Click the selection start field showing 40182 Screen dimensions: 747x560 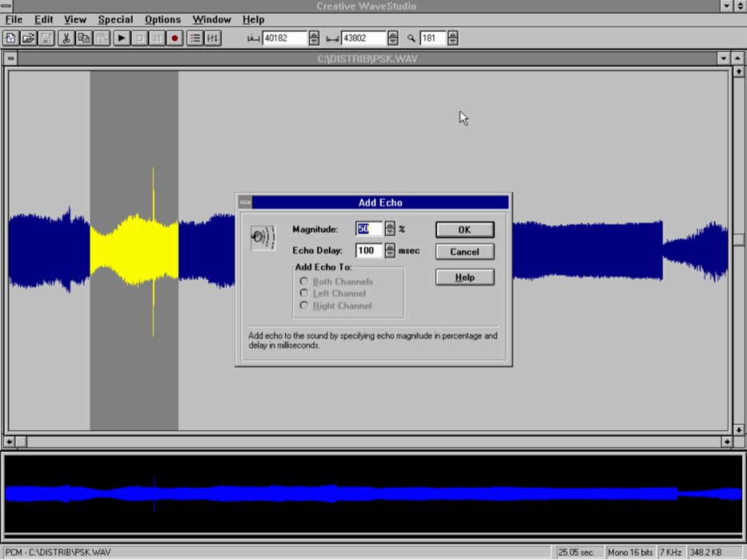tap(285, 38)
